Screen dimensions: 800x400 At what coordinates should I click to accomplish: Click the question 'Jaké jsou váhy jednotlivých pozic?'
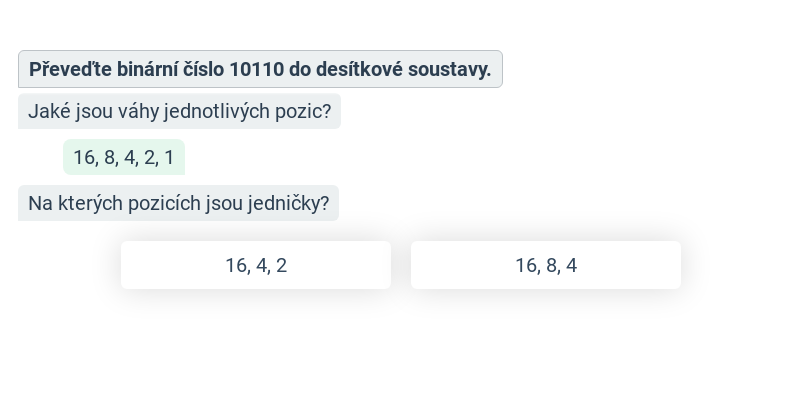click(180, 111)
